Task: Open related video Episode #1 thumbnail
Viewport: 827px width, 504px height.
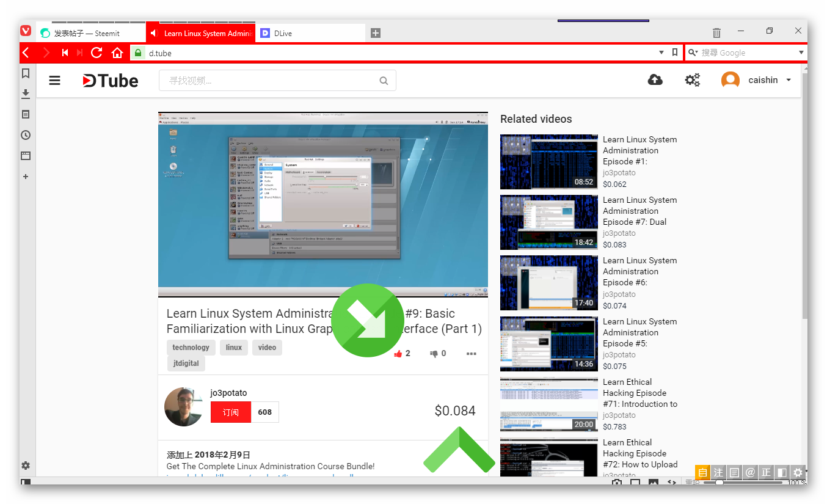Action: coord(549,162)
